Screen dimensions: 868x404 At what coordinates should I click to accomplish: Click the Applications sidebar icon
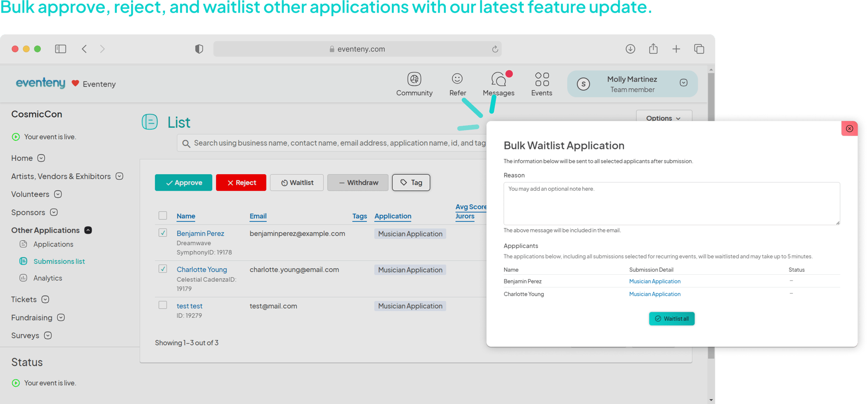tap(23, 244)
